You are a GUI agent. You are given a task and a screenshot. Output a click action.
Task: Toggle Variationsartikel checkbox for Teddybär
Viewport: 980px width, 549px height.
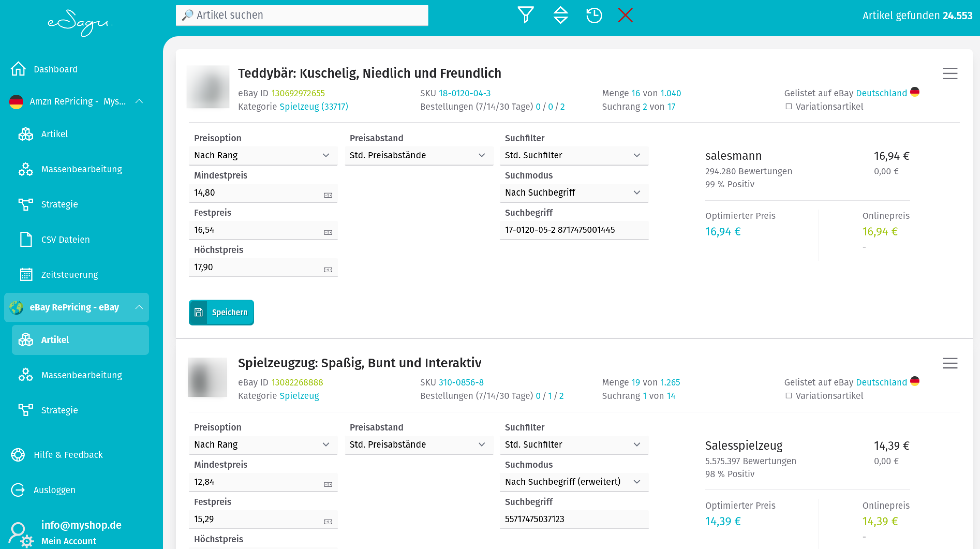click(789, 107)
